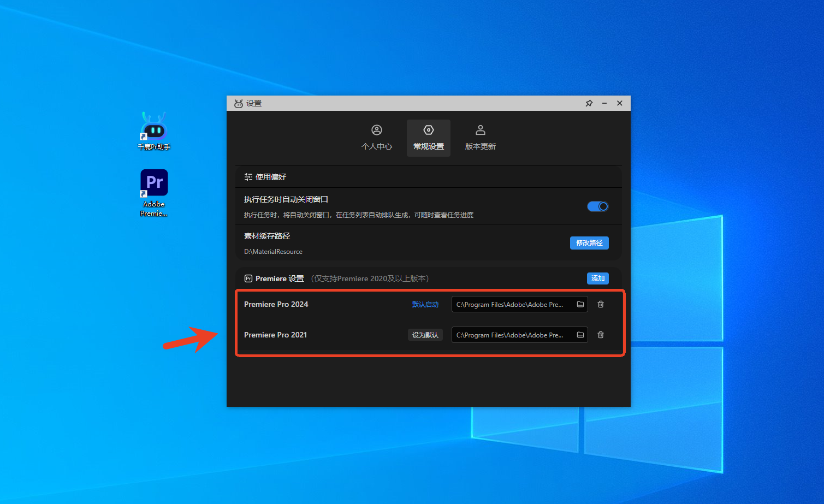The image size is (824, 504).
Task: Delete the Premiere Pro 2021 entry
Action: (601, 335)
